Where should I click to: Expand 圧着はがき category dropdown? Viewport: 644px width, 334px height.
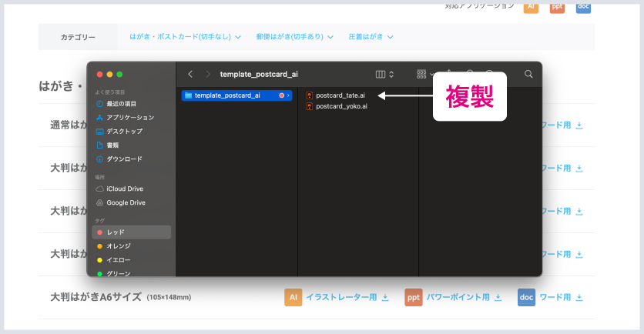[x=371, y=37]
